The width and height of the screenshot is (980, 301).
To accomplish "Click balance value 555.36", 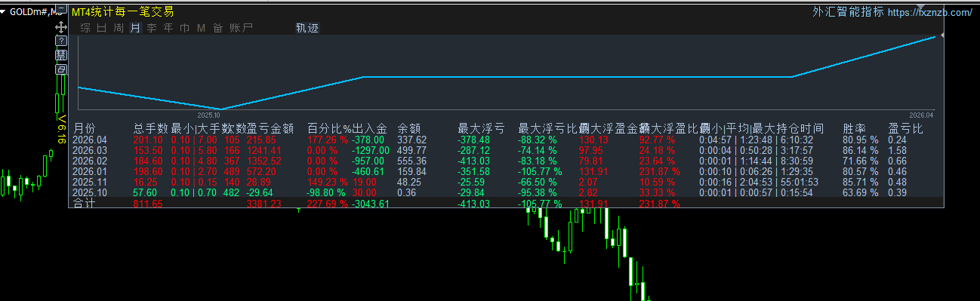I will [412, 161].
